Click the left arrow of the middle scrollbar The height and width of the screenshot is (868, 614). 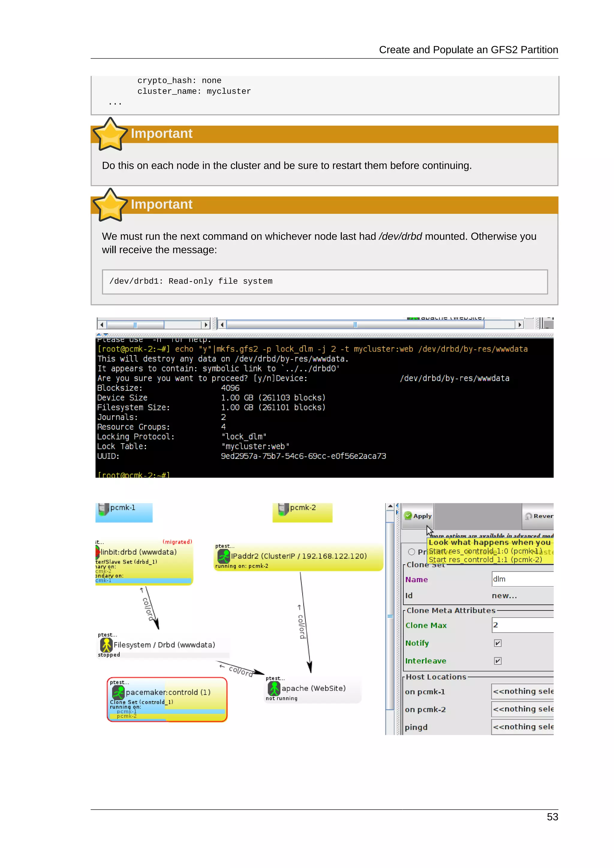pyautogui.click(x=222, y=324)
